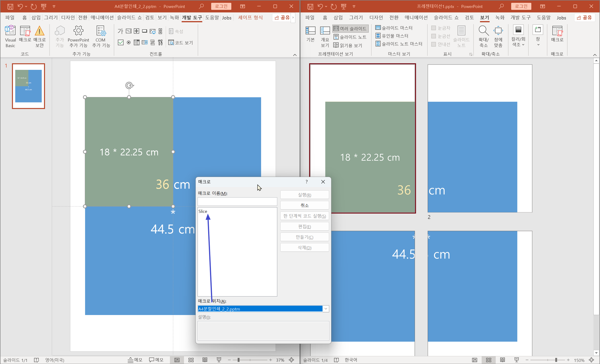Toggle the Gridlines checkbox
This screenshot has width=600, height=364.
click(x=433, y=36)
